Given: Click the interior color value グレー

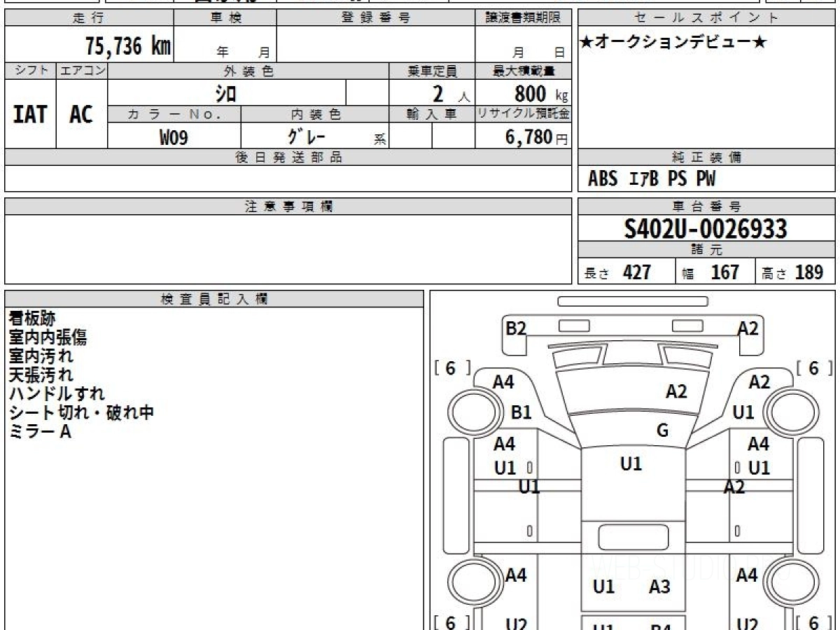Looking at the screenshot, I should [x=307, y=136].
